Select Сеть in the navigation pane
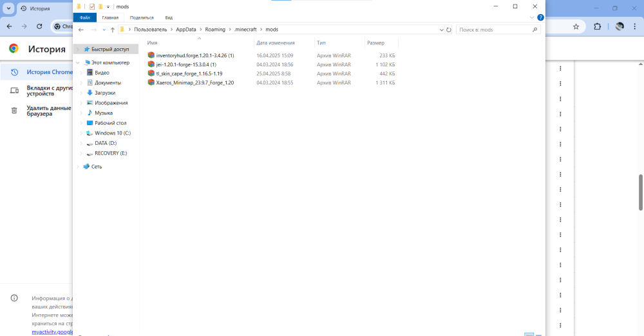The width and height of the screenshot is (644, 336). tap(96, 167)
